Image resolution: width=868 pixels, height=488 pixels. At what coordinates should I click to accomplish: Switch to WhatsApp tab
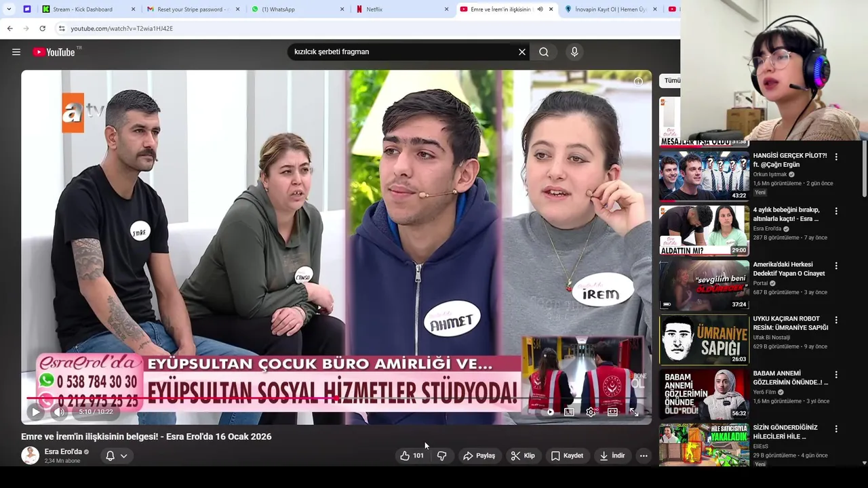point(298,9)
